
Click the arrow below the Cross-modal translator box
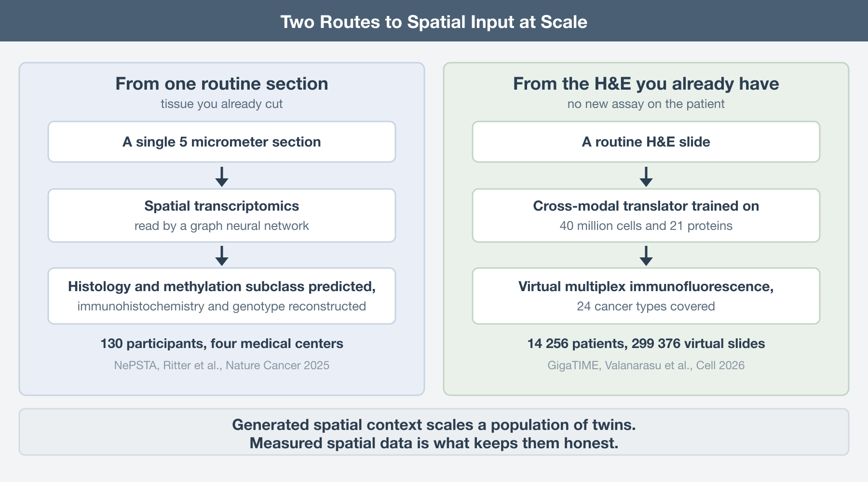(646, 256)
